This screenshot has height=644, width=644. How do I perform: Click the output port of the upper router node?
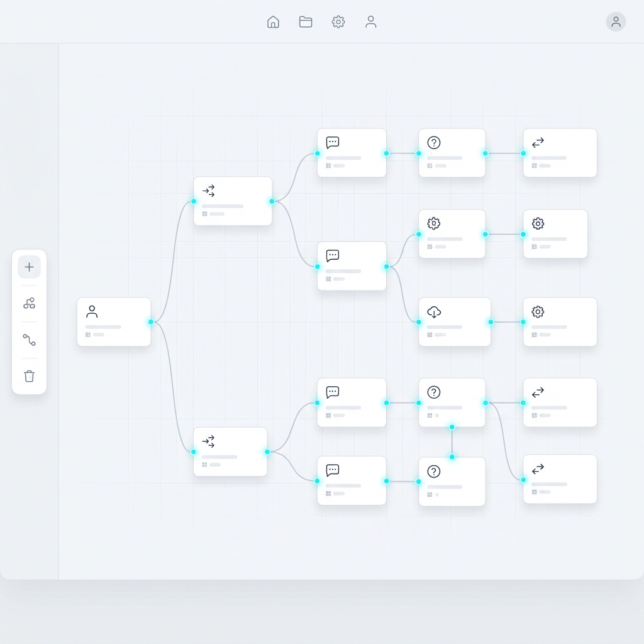tap(272, 201)
